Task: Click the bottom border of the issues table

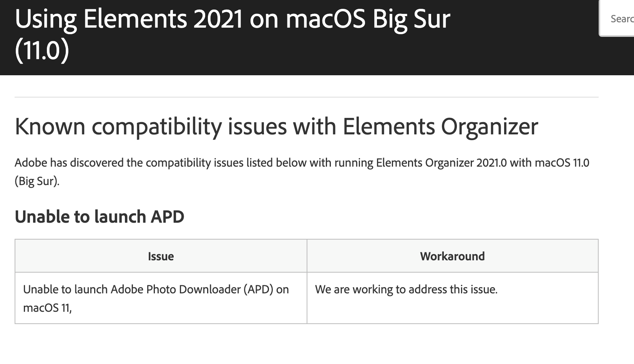Action: click(307, 323)
